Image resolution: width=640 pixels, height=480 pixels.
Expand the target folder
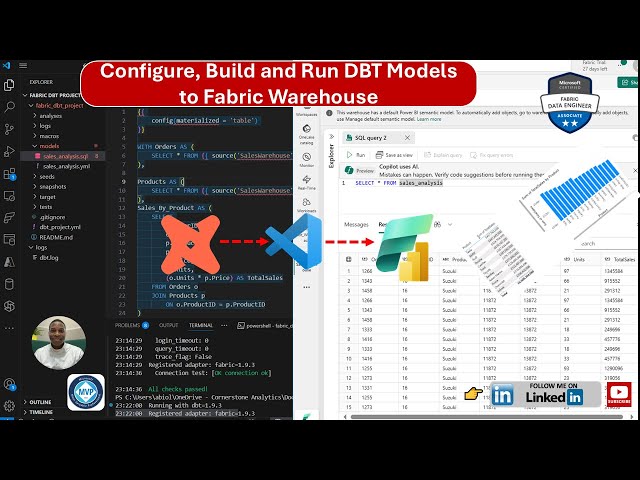[x=35, y=197]
